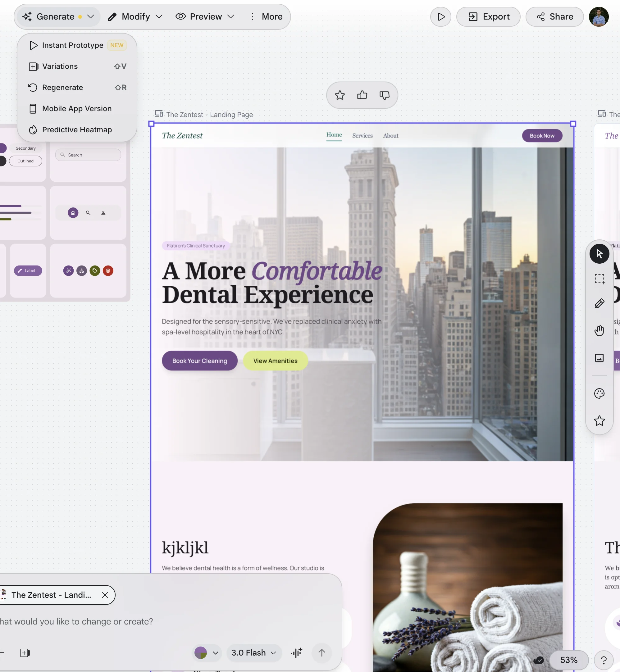The image size is (620, 672).
Task: Click the voice input waveform icon
Action: pyautogui.click(x=297, y=652)
